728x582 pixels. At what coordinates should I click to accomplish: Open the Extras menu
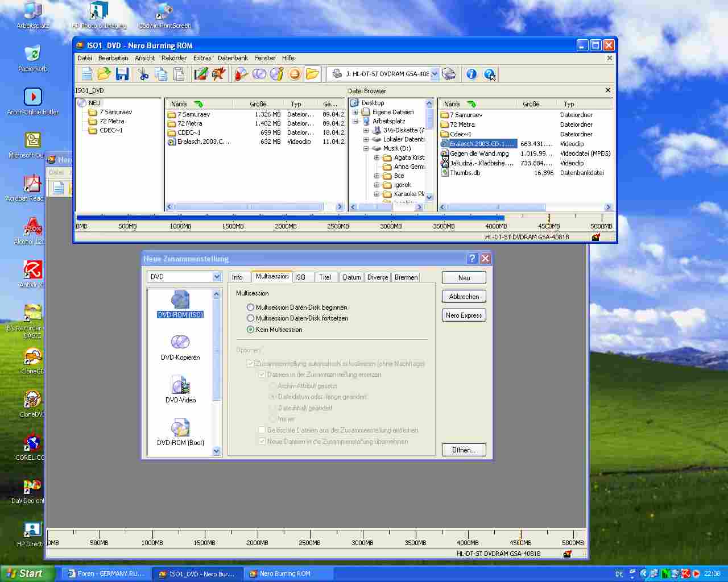click(x=202, y=58)
